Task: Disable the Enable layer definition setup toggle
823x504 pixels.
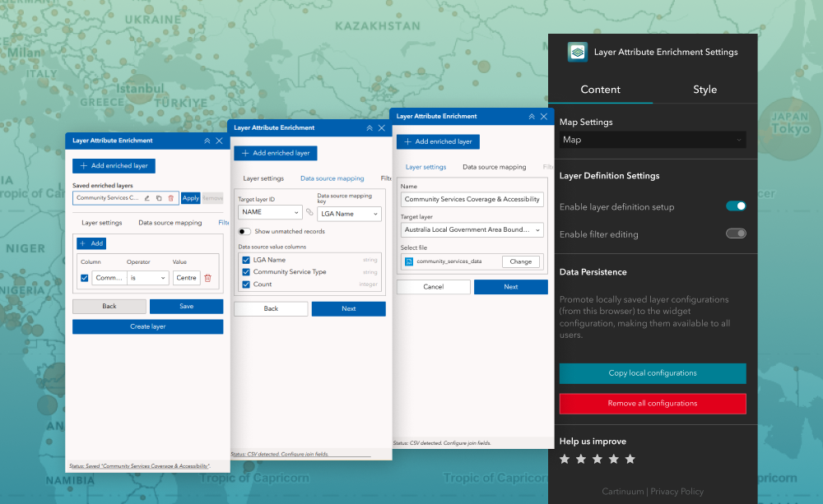Action: [736, 206]
